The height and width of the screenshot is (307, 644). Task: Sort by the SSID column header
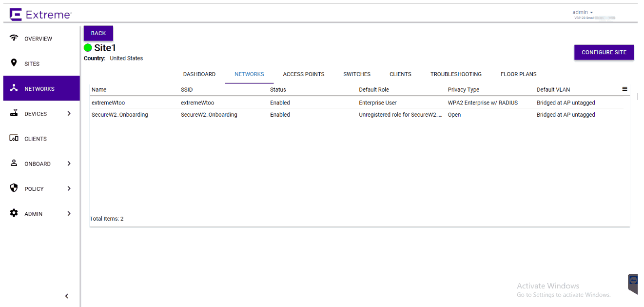tap(187, 90)
